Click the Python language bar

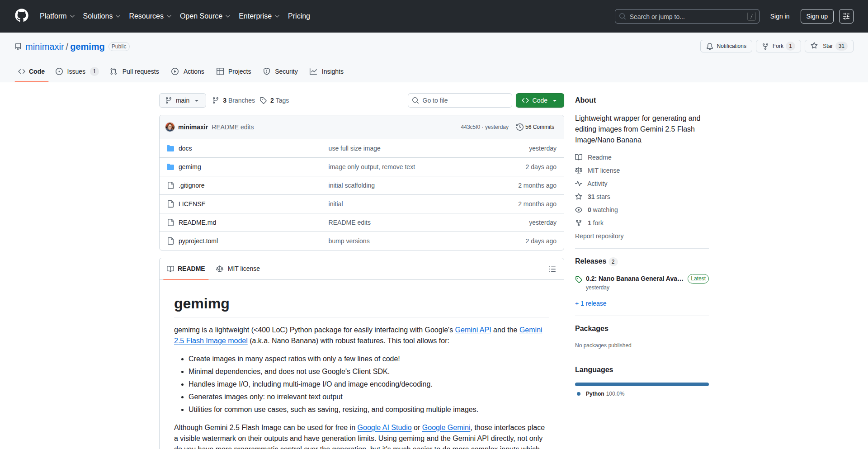[642, 384]
